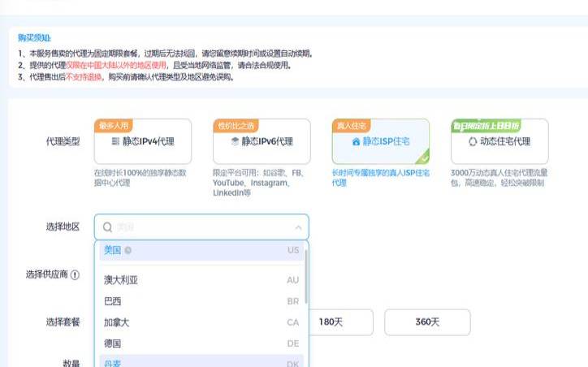The height and width of the screenshot is (367, 588).
Task: Select the 动态住宅代理 proxy type card
Action: (499, 142)
